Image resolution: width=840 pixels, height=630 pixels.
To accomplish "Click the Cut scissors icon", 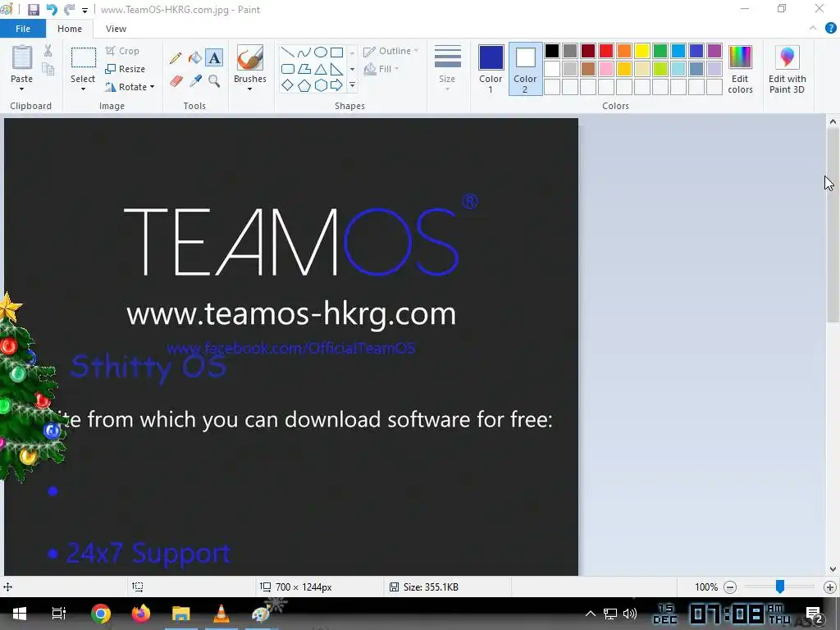I will (48, 51).
